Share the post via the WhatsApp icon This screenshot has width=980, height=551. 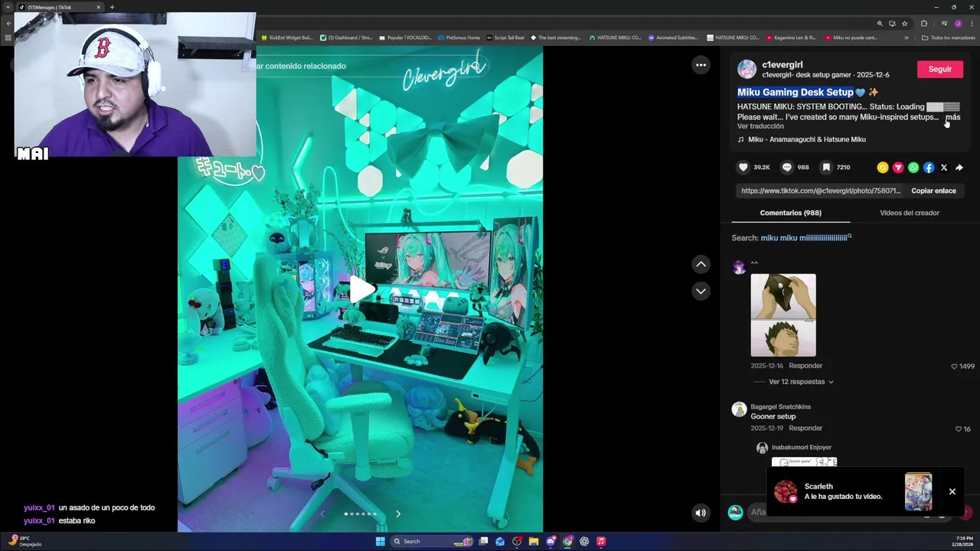point(913,167)
